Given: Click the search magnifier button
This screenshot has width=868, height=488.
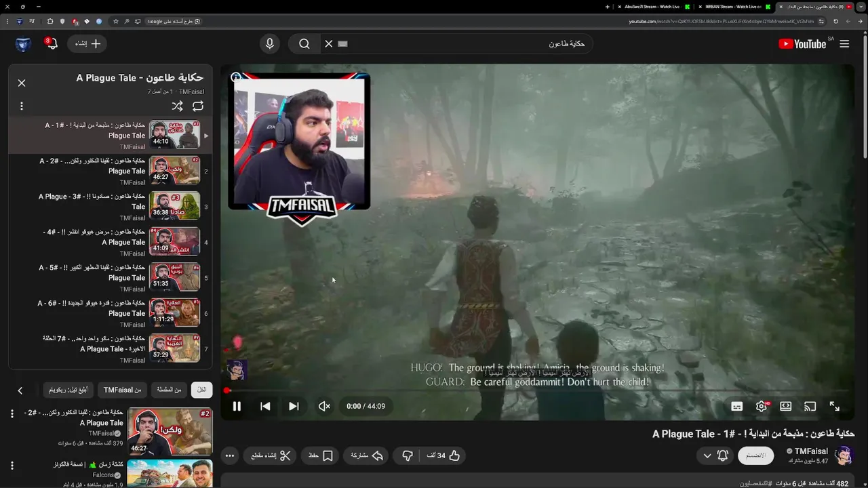Looking at the screenshot, I should [304, 43].
